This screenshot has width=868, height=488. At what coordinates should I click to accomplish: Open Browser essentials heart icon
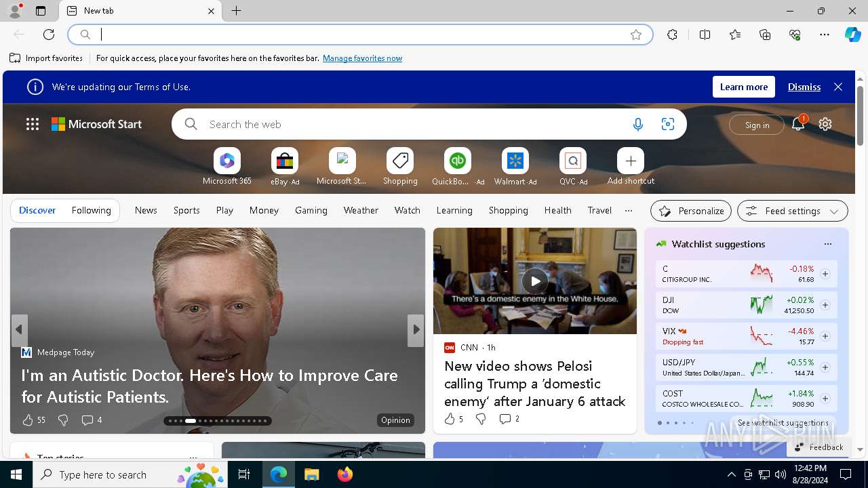(x=795, y=35)
